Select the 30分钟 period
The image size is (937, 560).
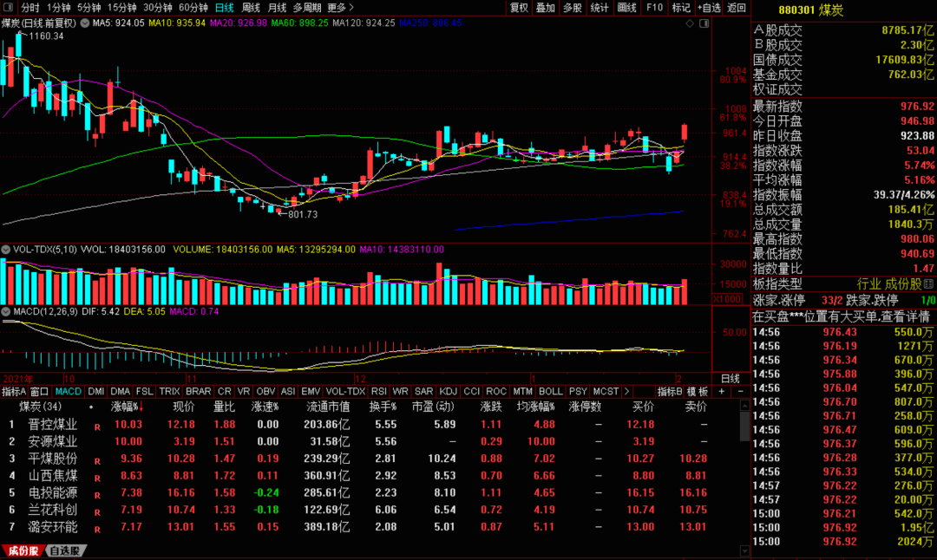[158, 8]
